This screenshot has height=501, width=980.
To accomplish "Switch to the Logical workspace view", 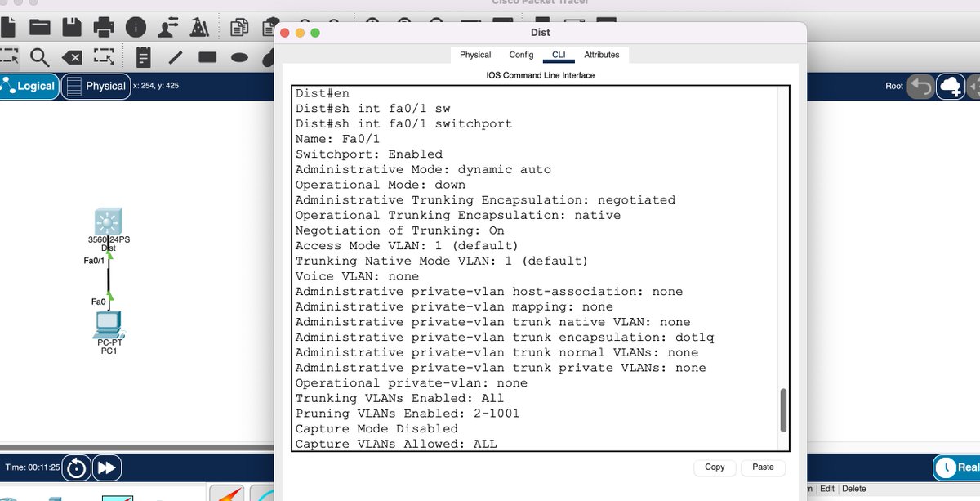I will [29, 86].
